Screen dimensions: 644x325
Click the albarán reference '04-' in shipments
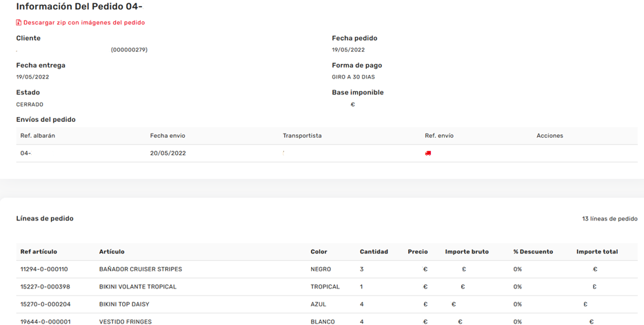(26, 154)
